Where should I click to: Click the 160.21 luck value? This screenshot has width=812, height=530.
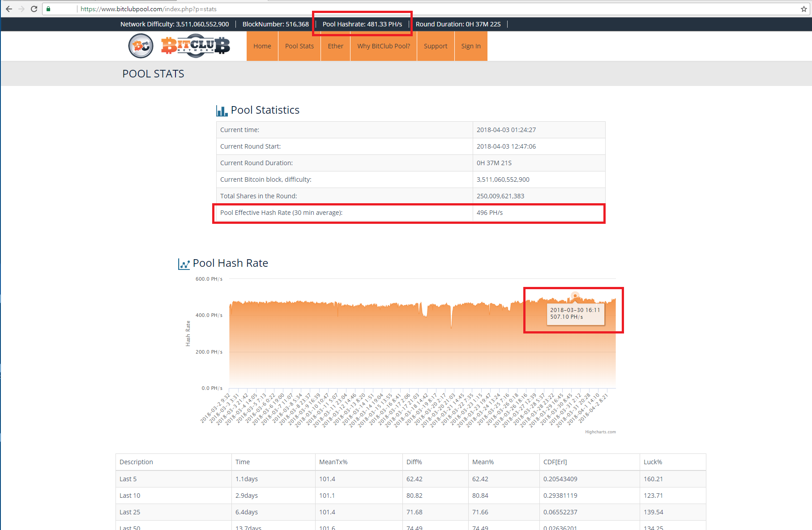coord(653,479)
